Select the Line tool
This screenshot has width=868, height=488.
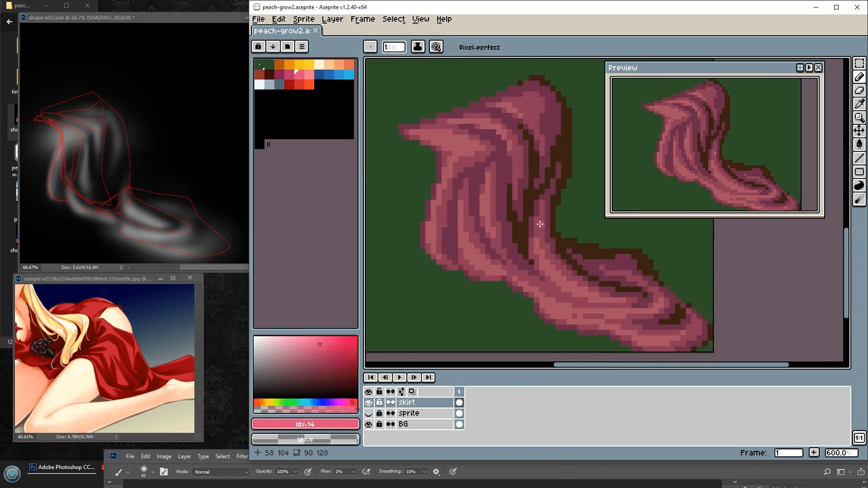(x=859, y=159)
